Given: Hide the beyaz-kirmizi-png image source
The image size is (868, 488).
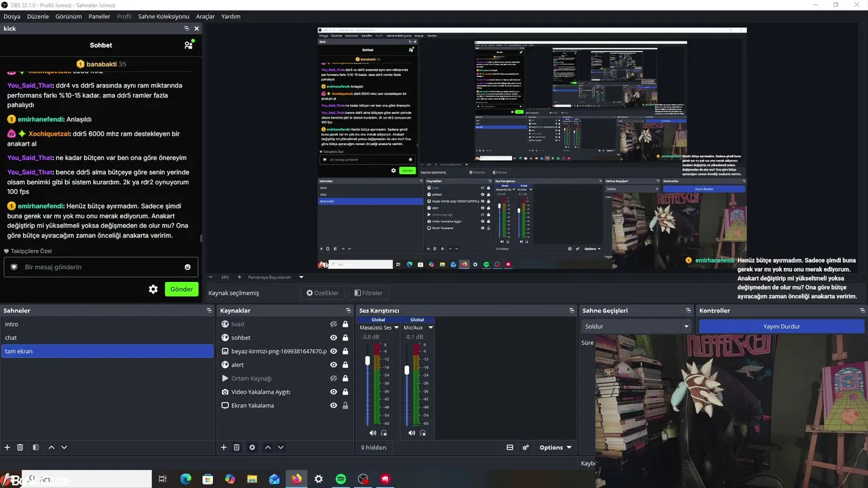Looking at the screenshot, I should tap(334, 351).
